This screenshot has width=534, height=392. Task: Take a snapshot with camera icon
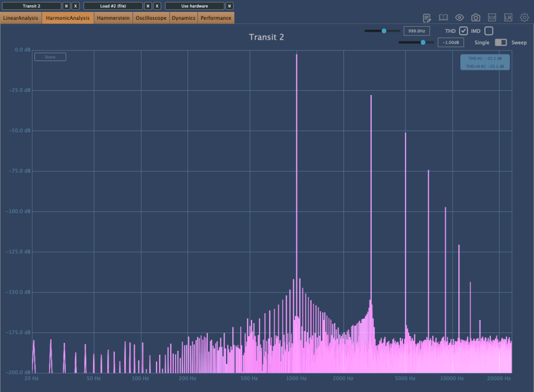click(x=476, y=18)
